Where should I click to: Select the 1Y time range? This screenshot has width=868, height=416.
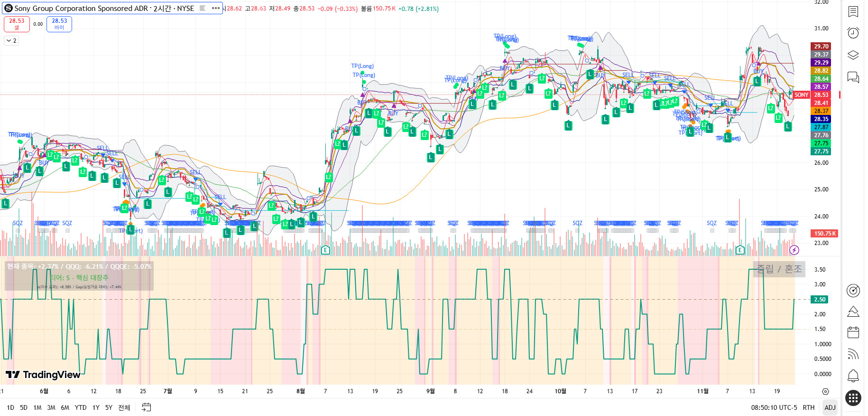click(x=96, y=407)
